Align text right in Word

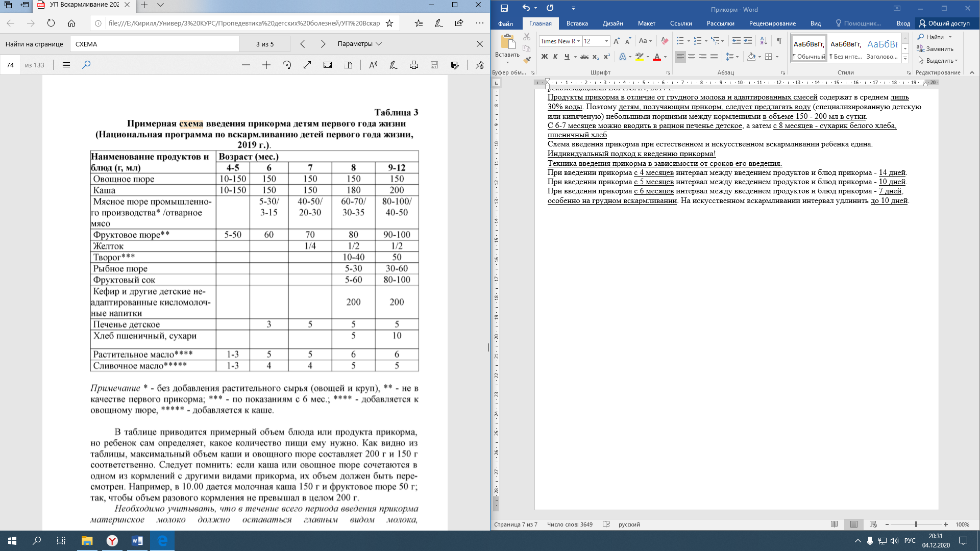click(x=703, y=57)
